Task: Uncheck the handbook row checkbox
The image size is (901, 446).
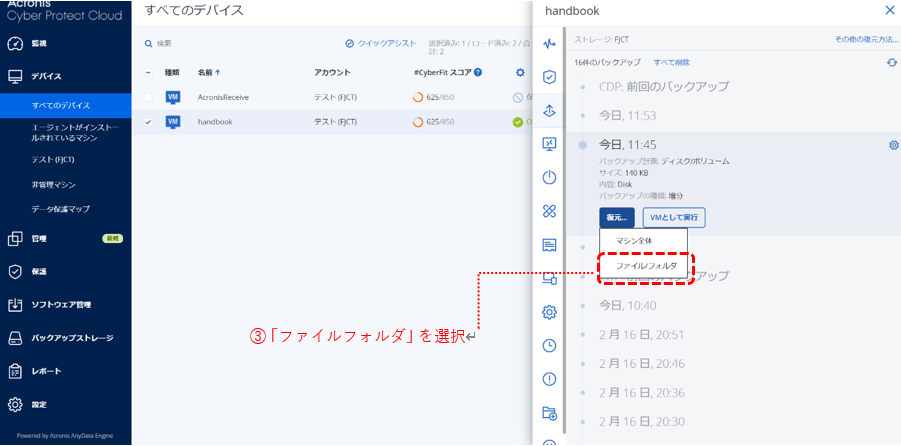Action: coord(149,122)
